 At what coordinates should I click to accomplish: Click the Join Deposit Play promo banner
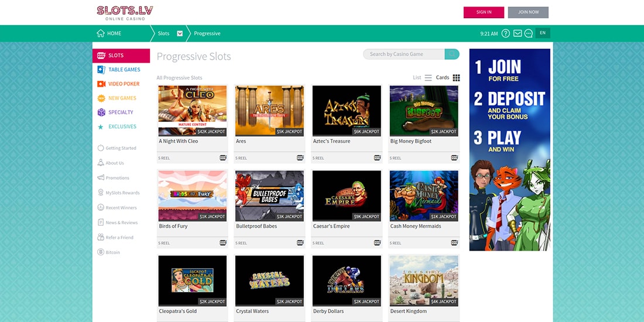click(510, 149)
